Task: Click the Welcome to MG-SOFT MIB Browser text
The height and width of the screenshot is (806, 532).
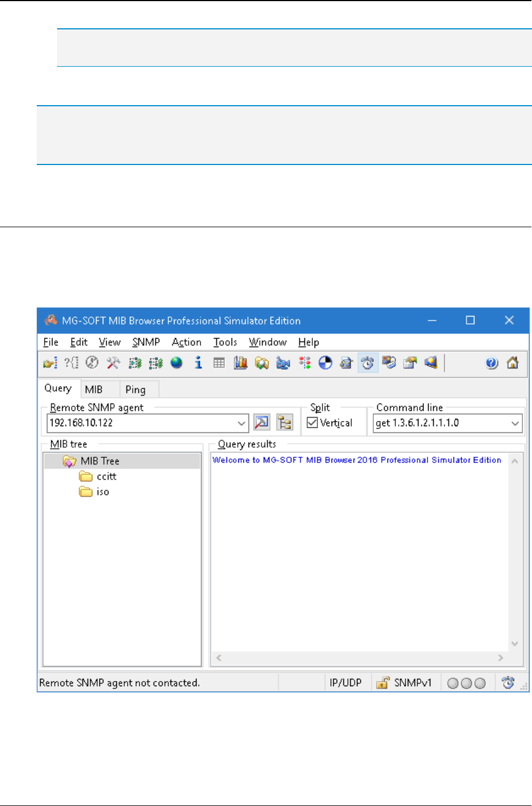Action: (x=357, y=460)
